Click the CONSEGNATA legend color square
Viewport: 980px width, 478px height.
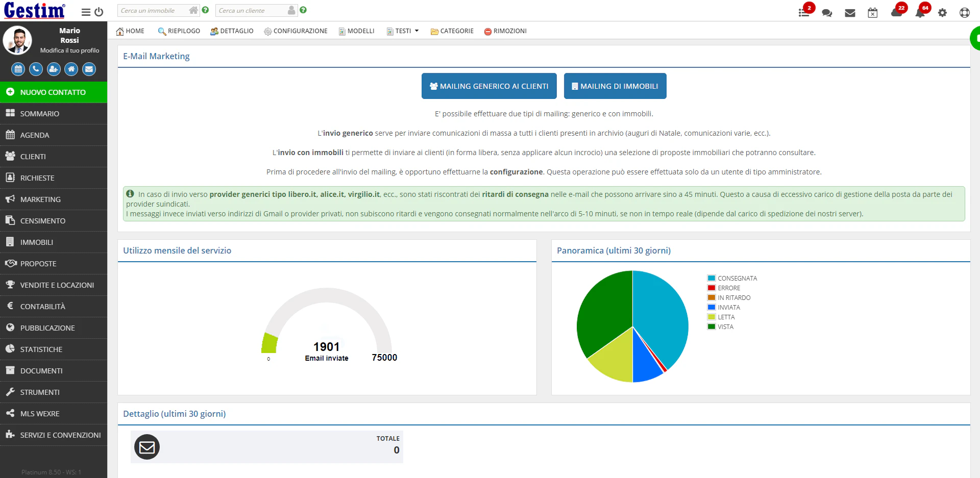712,278
